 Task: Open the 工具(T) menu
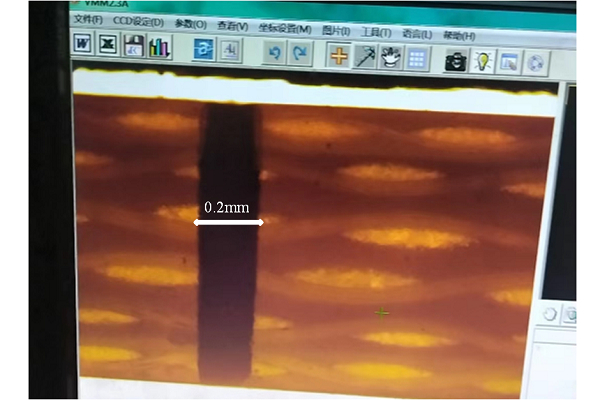pos(376,33)
